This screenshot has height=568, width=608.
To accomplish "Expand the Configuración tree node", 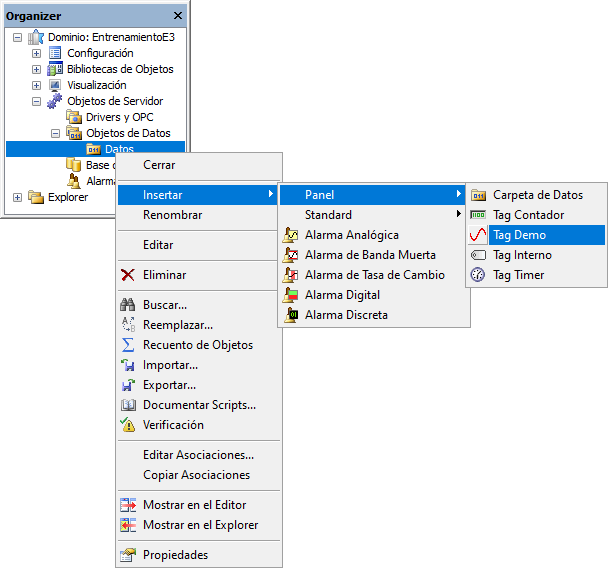I will (x=36, y=53).
